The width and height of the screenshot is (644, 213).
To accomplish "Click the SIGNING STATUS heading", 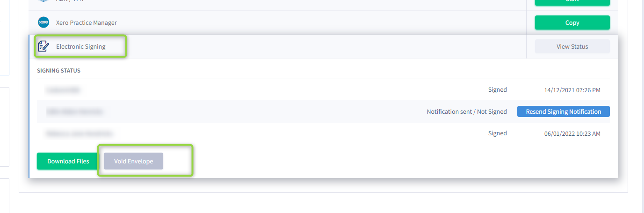I will point(59,71).
